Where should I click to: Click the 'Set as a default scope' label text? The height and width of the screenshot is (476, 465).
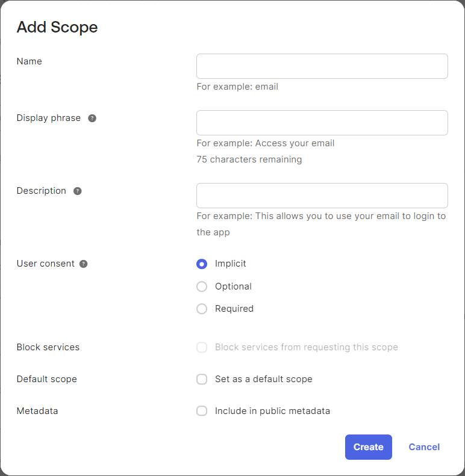click(x=263, y=379)
